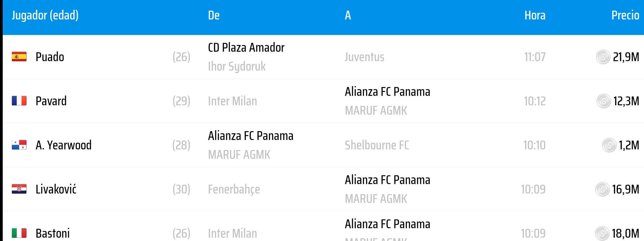Click the coin icon next to 18,0M

(602, 233)
